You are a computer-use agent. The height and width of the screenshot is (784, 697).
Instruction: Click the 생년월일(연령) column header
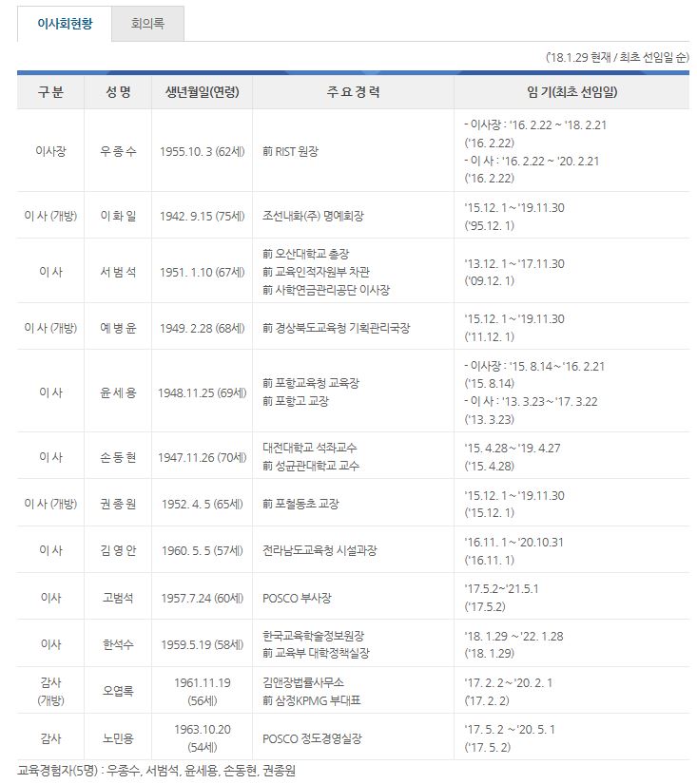coord(202,92)
